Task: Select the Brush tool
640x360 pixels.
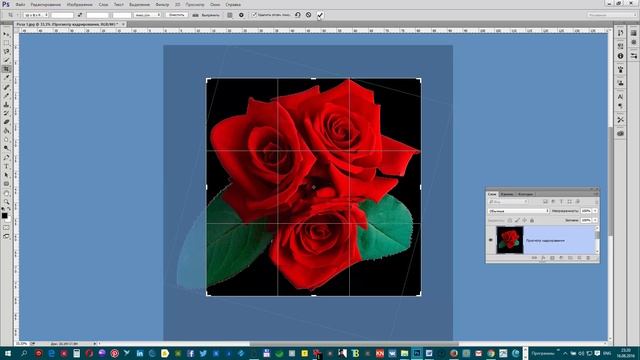Action: click(x=6, y=96)
